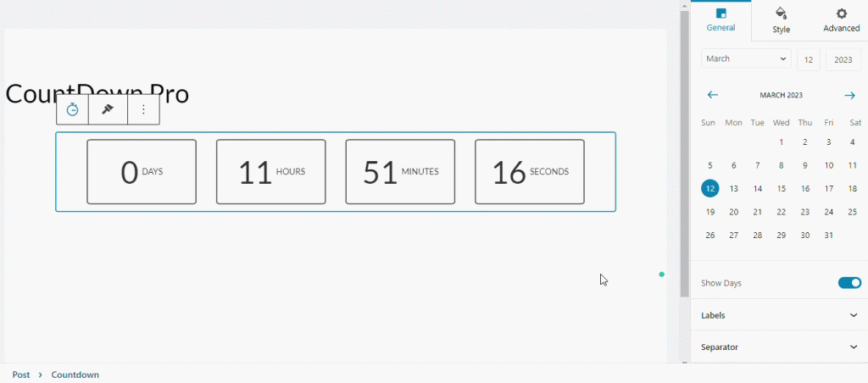Open the March month dropdown

click(x=746, y=59)
